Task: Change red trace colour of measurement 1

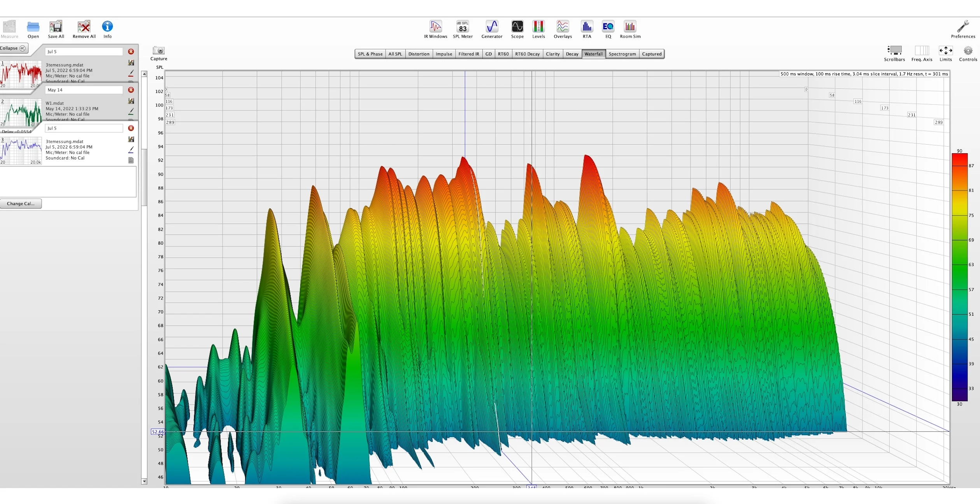Action: click(x=131, y=73)
